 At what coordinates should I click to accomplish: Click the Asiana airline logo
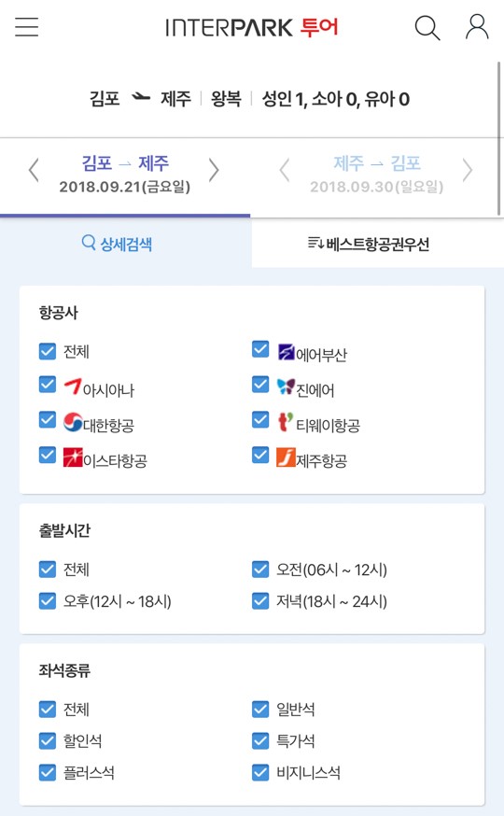[73, 387]
